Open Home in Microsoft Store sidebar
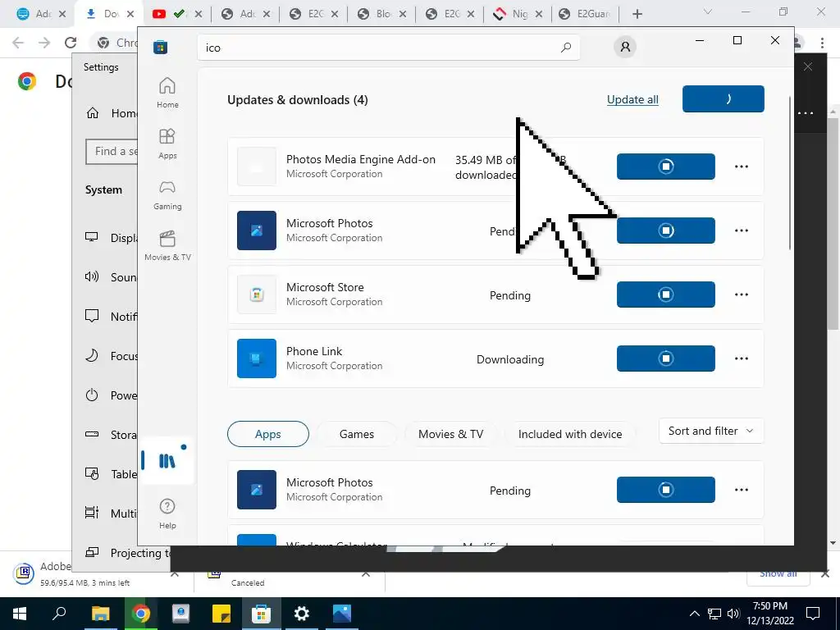This screenshot has width=840, height=630. pyautogui.click(x=167, y=93)
